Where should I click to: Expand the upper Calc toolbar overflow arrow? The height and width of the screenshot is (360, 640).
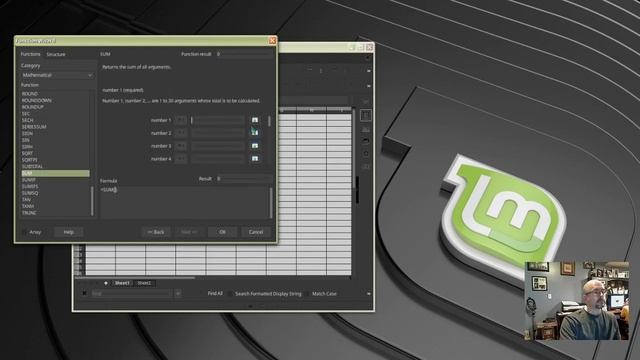point(369,71)
